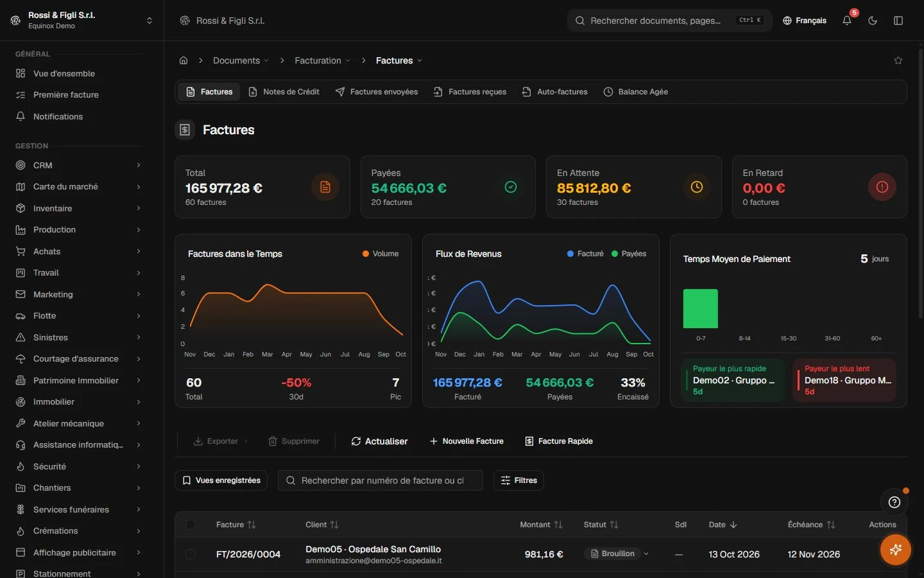The image size is (924, 578).
Task: Sort by Facture column arrows
Action: coord(252,525)
